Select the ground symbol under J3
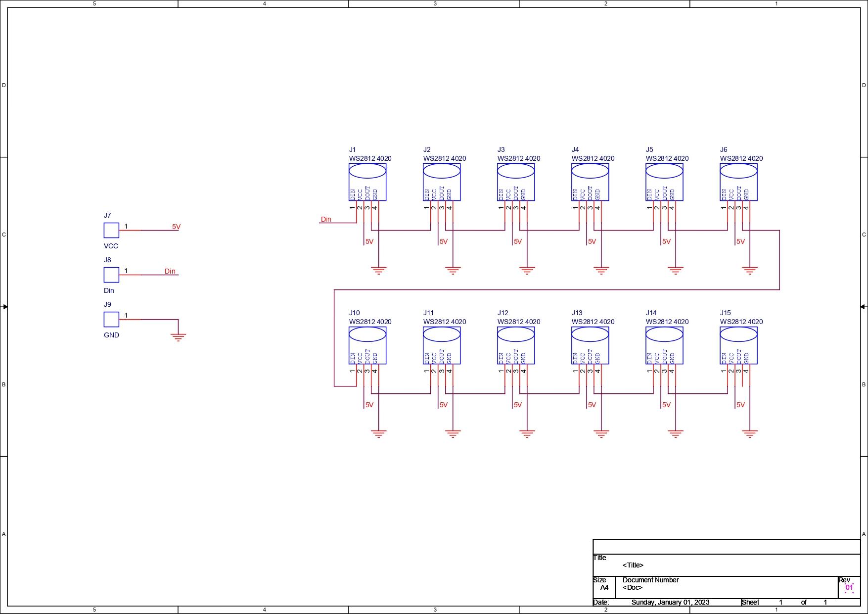The height and width of the screenshot is (614, 868). click(x=527, y=271)
